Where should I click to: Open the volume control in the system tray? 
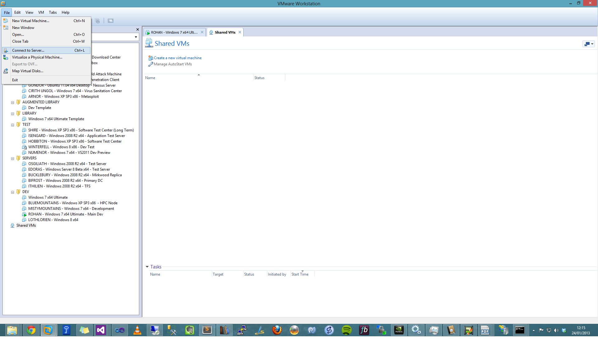pos(556,330)
